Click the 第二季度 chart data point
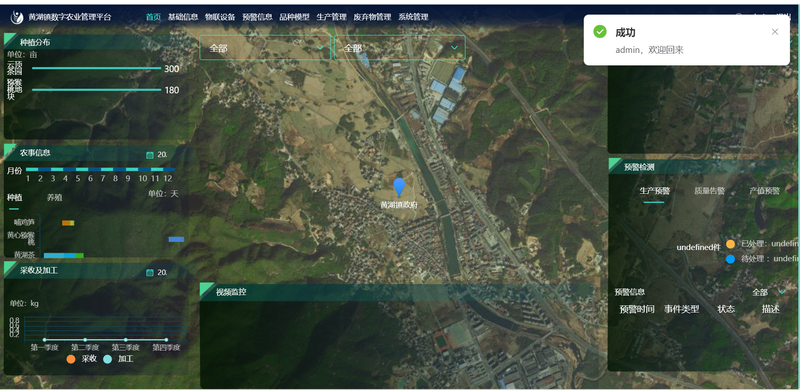Screen dimensions: 800x390 [x=85, y=339]
